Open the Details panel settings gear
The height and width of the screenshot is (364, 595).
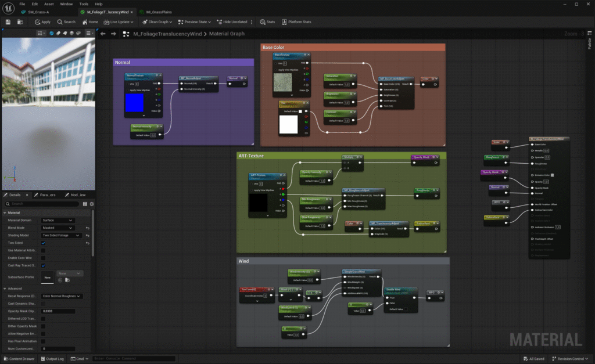92,204
